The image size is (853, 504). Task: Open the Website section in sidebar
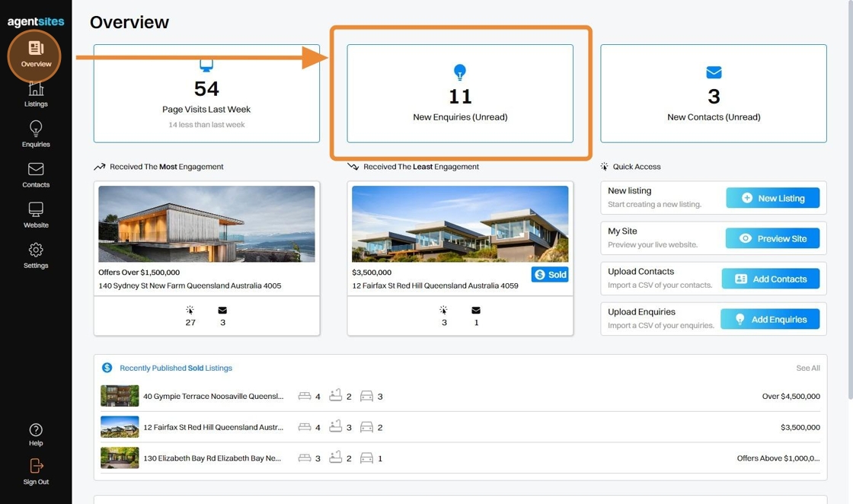36,215
